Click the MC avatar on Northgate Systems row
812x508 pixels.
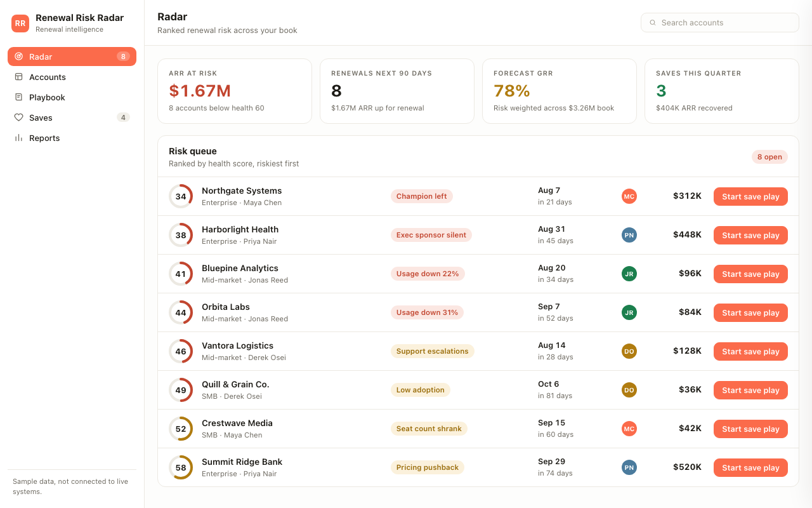[x=629, y=196]
